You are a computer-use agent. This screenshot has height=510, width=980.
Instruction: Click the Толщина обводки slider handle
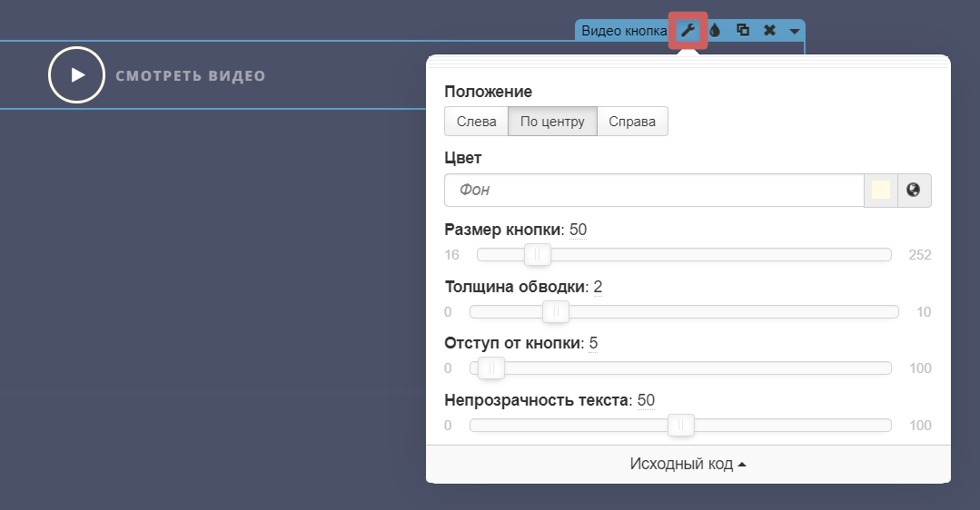[x=555, y=312]
